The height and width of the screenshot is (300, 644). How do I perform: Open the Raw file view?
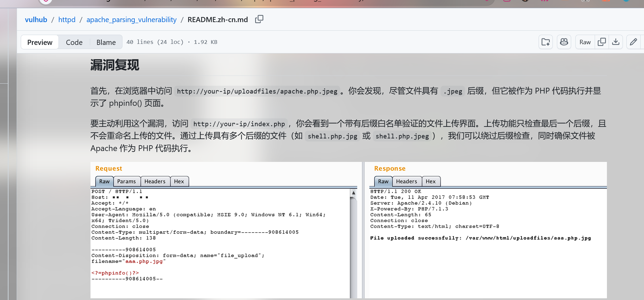pos(585,42)
